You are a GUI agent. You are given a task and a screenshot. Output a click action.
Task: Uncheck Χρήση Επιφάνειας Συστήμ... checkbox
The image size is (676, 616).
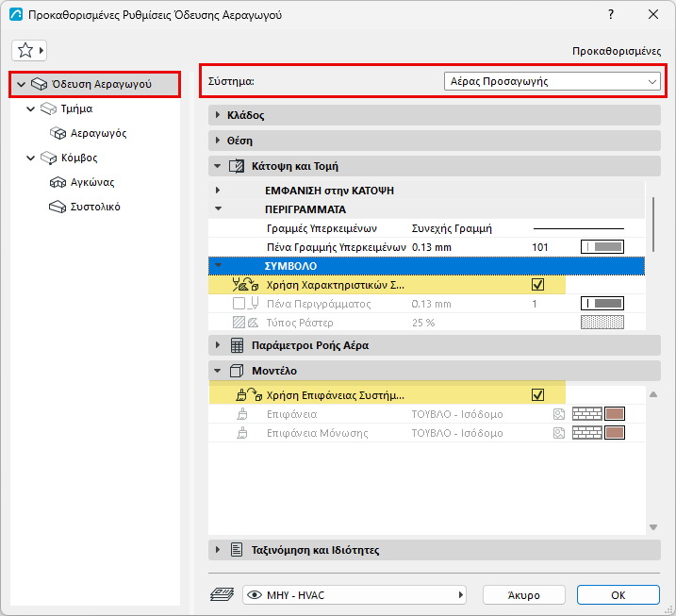tap(537, 395)
